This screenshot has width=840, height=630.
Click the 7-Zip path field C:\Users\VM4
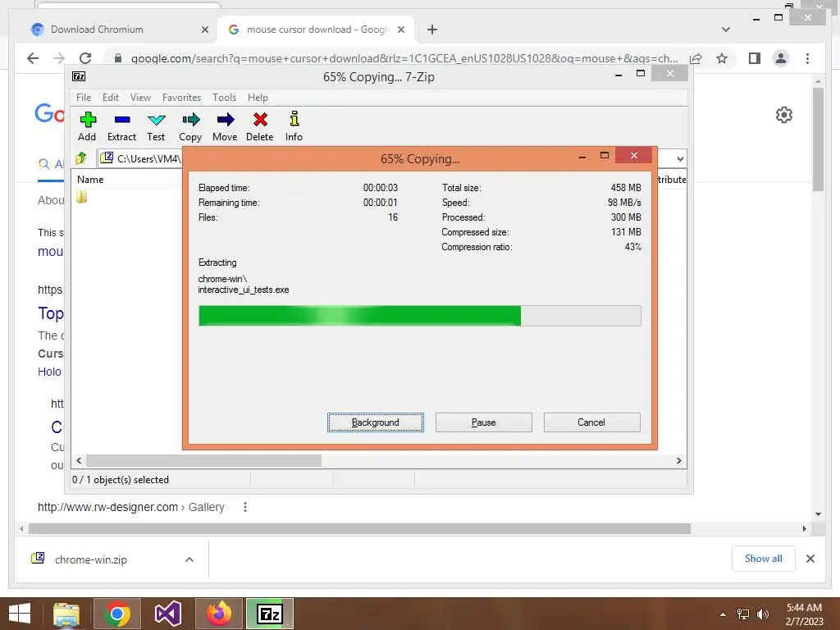(x=141, y=158)
